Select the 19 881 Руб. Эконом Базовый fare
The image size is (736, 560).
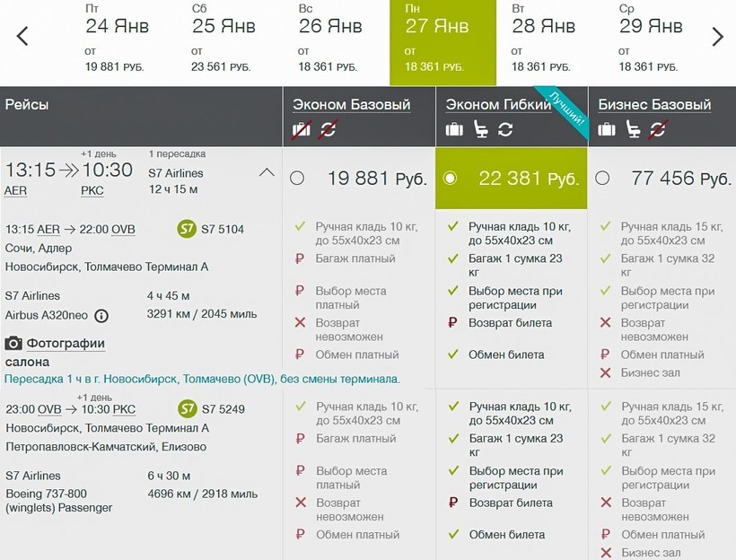pyautogui.click(x=298, y=179)
